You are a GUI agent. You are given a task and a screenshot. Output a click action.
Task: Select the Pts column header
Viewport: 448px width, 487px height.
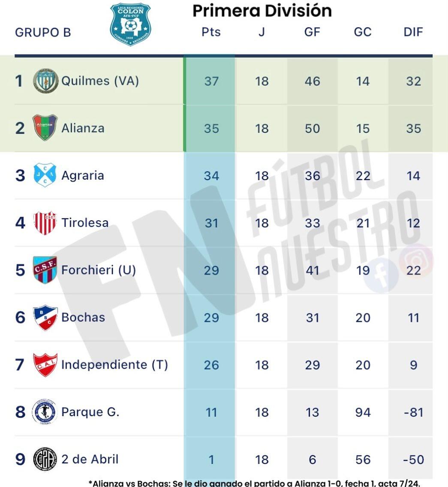pyautogui.click(x=211, y=32)
